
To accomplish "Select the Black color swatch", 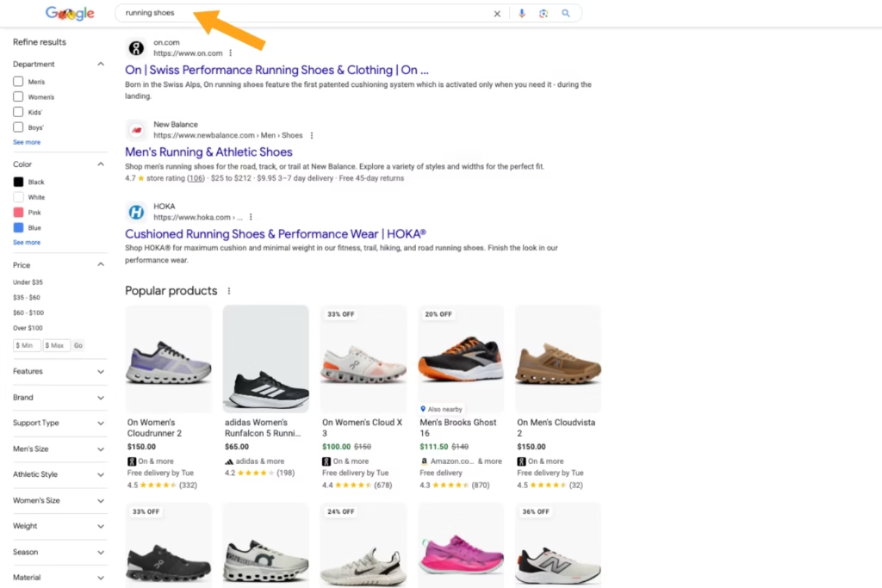I will pos(18,182).
